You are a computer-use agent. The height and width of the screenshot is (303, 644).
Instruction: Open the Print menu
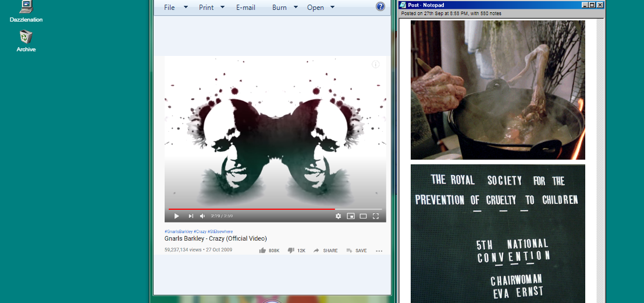point(206,8)
